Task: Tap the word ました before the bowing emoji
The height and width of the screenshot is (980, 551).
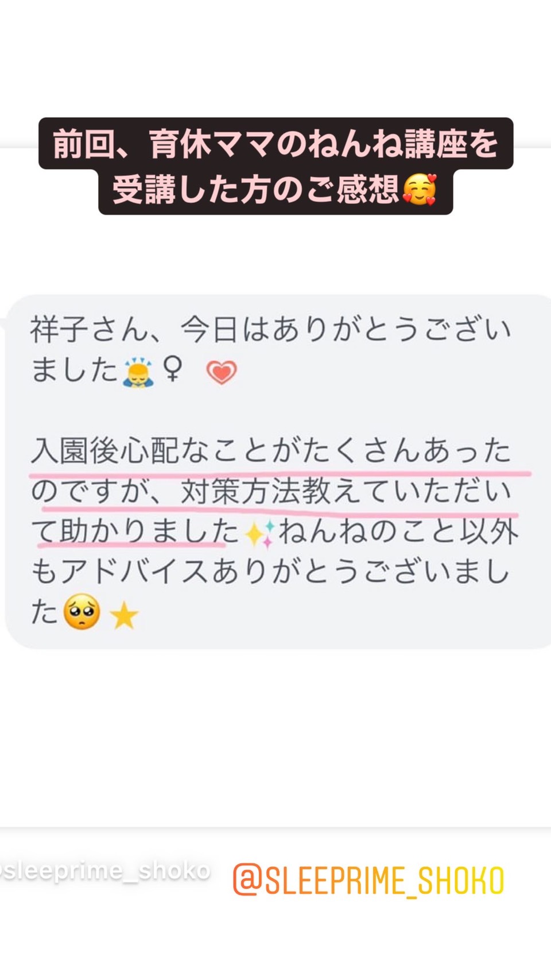Action: 75,370
